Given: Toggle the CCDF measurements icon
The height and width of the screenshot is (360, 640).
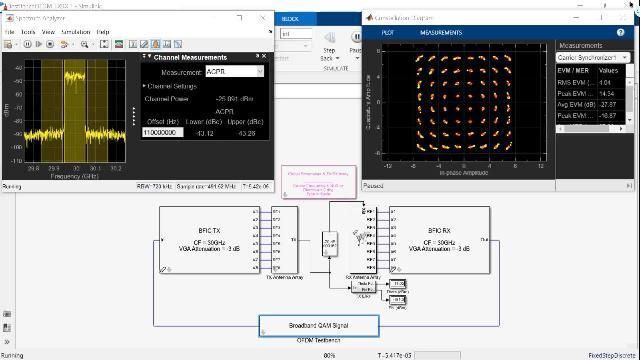Looking at the screenshot, I should (x=178, y=44).
